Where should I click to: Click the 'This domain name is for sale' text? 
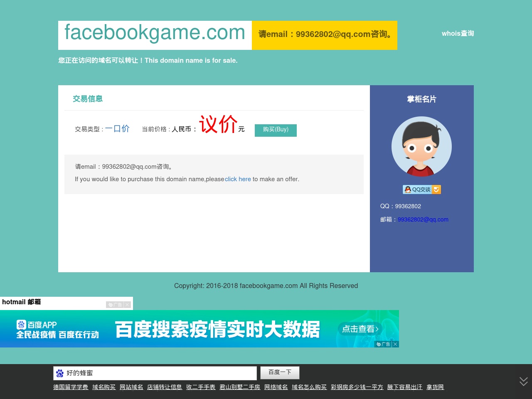click(x=191, y=61)
